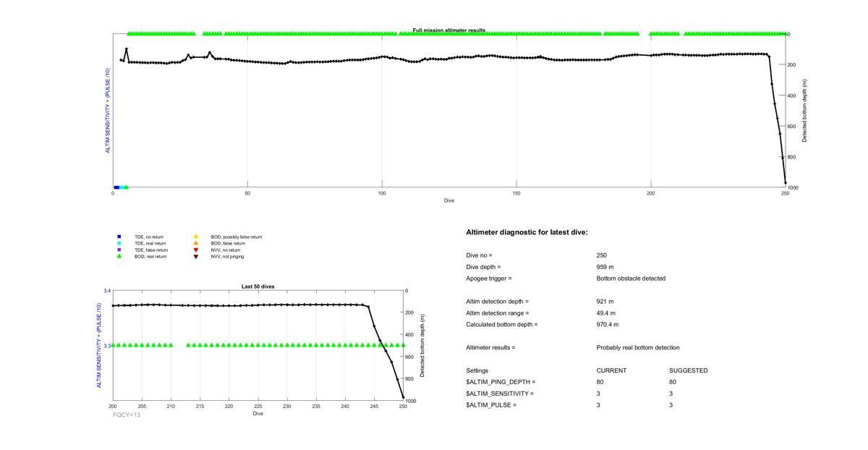The height and width of the screenshot is (450, 868).
Task: Click the '50' dive tick on the full mission plot
Action: tap(247, 193)
